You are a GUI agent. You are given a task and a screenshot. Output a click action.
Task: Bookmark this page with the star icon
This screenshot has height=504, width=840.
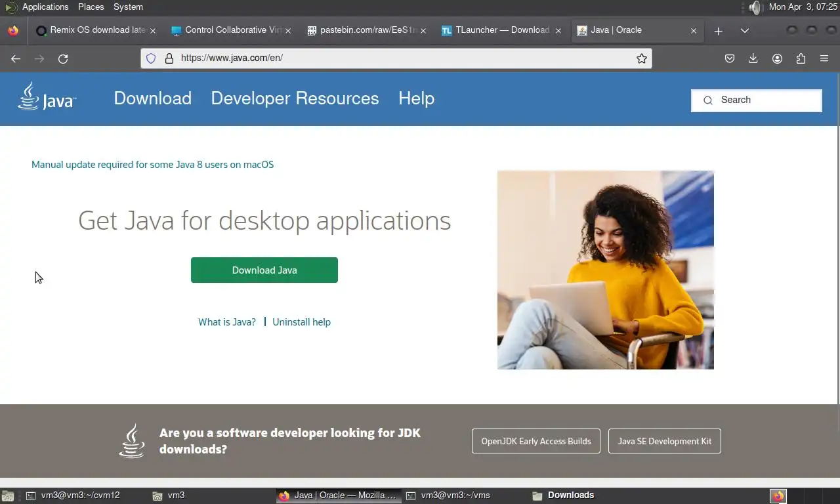pos(642,58)
